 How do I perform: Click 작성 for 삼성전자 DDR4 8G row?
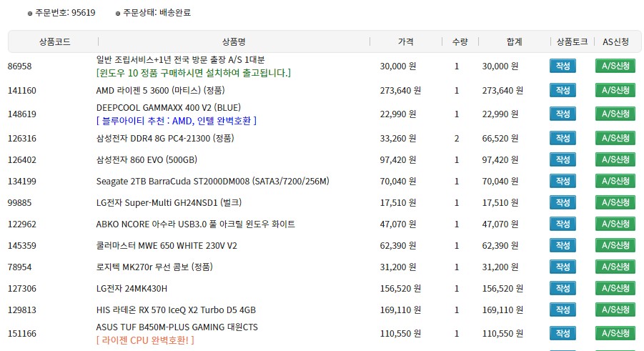(563, 138)
